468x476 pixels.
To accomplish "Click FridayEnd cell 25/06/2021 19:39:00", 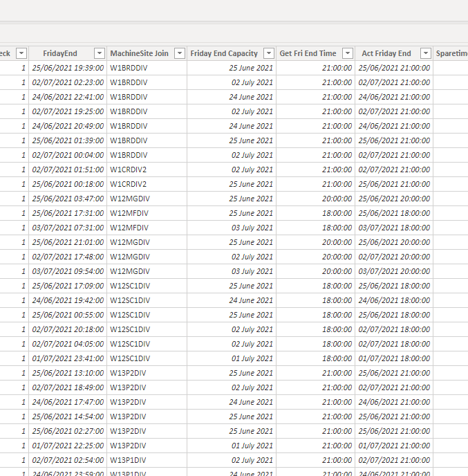I will tap(68, 68).
